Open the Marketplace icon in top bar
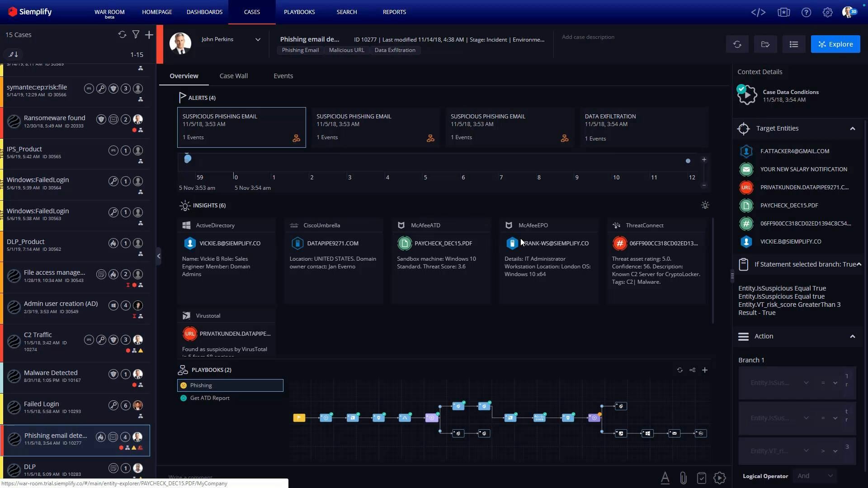868x488 pixels. coord(783,12)
